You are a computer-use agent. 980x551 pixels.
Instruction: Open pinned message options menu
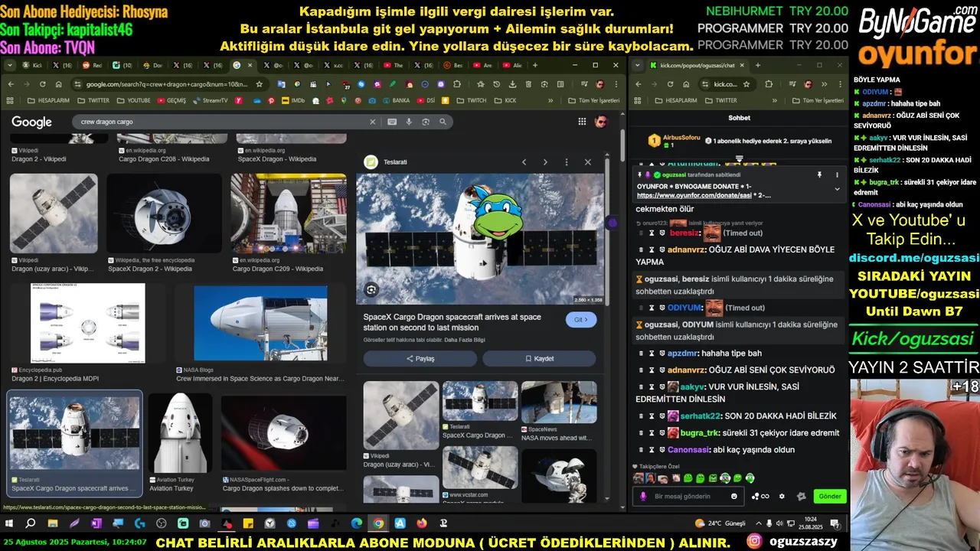(836, 175)
